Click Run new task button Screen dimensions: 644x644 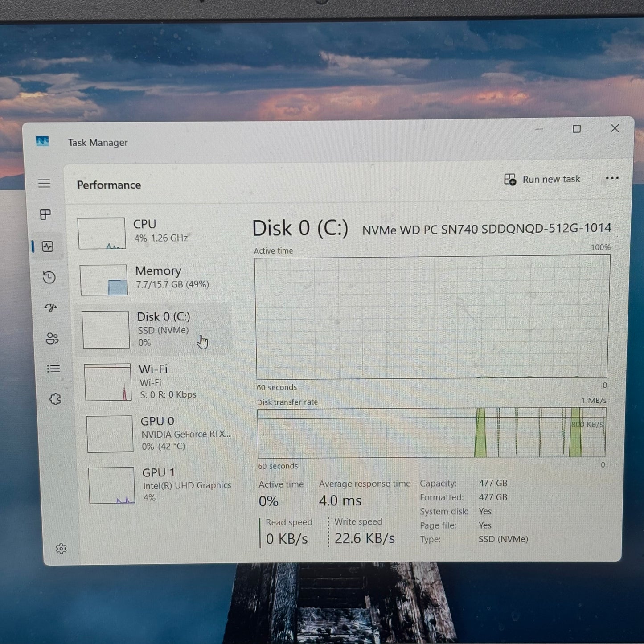coord(542,179)
